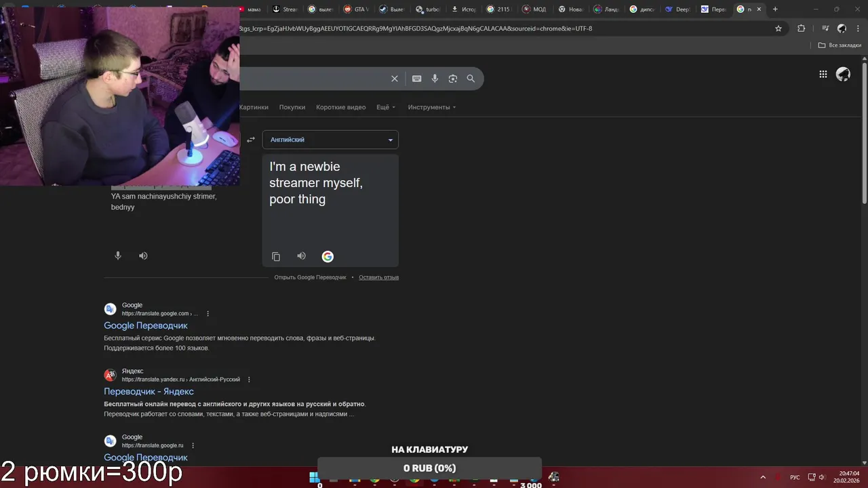
Task: Switch to the DeepL browser tab
Action: 677,9
